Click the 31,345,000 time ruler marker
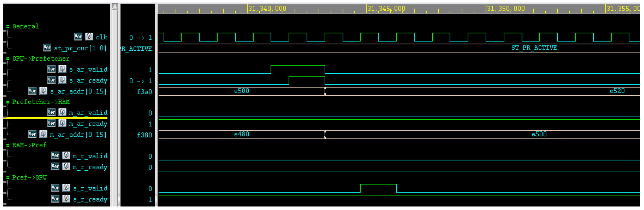 386,9
